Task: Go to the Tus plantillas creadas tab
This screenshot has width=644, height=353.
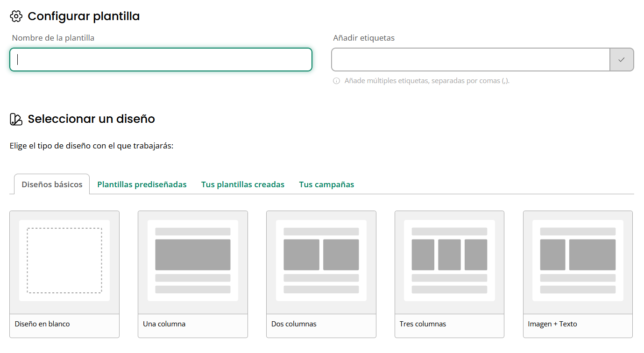Action: tap(243, 184)
